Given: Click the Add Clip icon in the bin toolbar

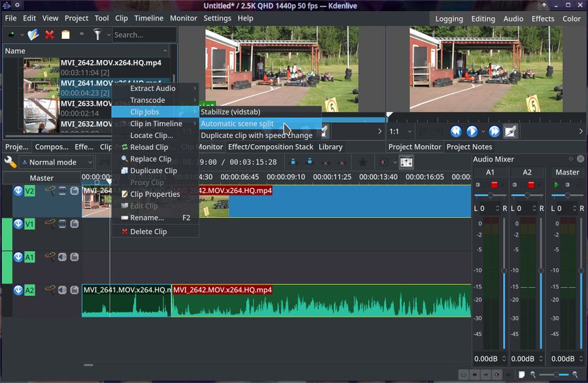Looking at the screenshot, I should (12, 35).
